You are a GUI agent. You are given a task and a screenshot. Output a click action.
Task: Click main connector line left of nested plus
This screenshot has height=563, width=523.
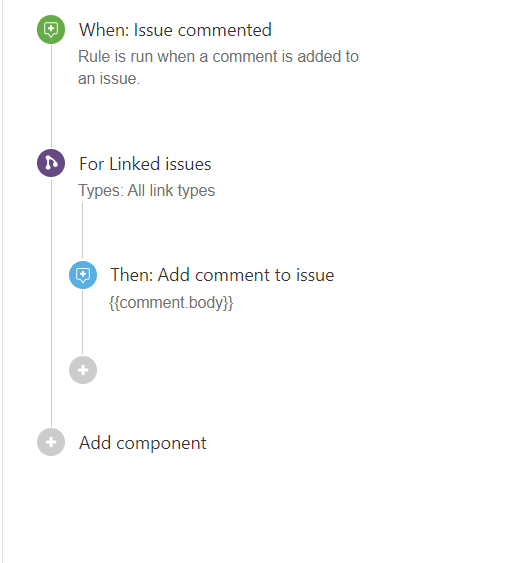(51, 370)
